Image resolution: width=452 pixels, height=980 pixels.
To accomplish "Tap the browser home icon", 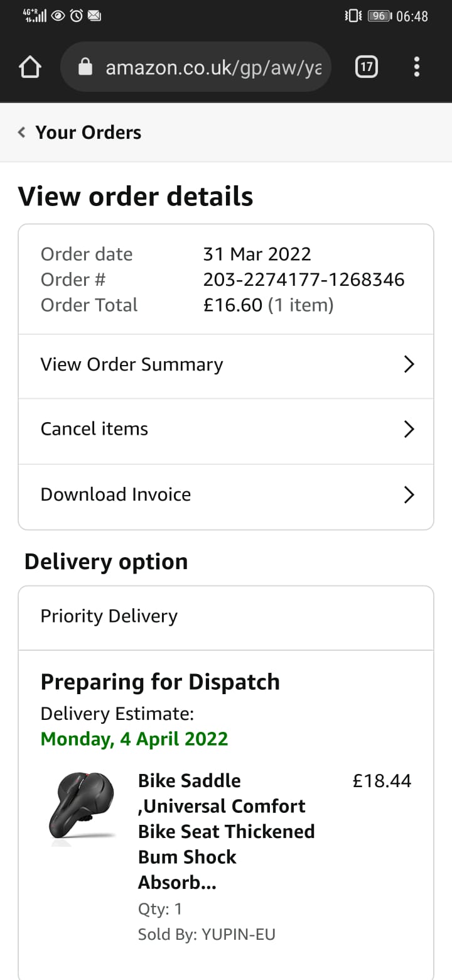I will click(x=31, y=67).
